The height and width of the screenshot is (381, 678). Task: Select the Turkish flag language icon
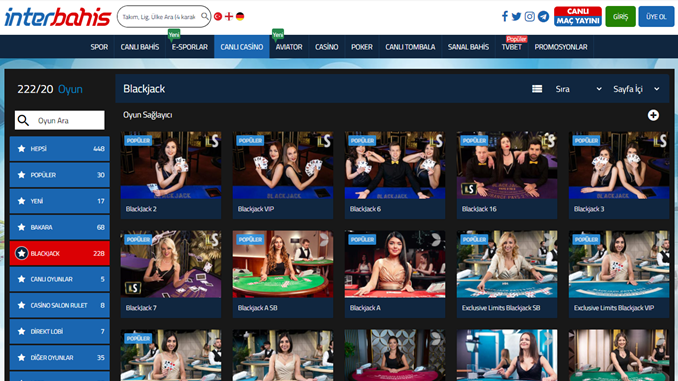coord(218,16)
